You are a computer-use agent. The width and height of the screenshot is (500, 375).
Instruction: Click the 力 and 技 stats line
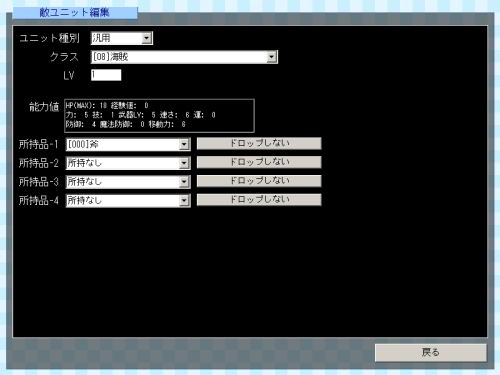[x=140, y=115]
